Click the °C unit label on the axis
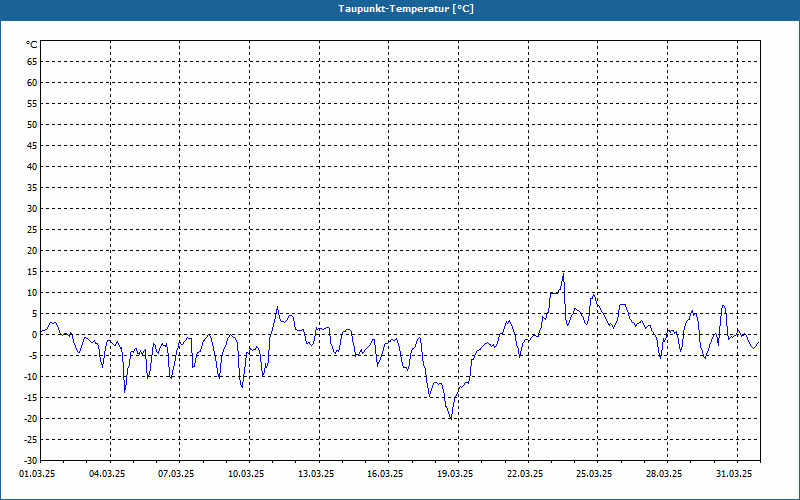This screenshot has width=800, height=500. [x=32, y=45]
